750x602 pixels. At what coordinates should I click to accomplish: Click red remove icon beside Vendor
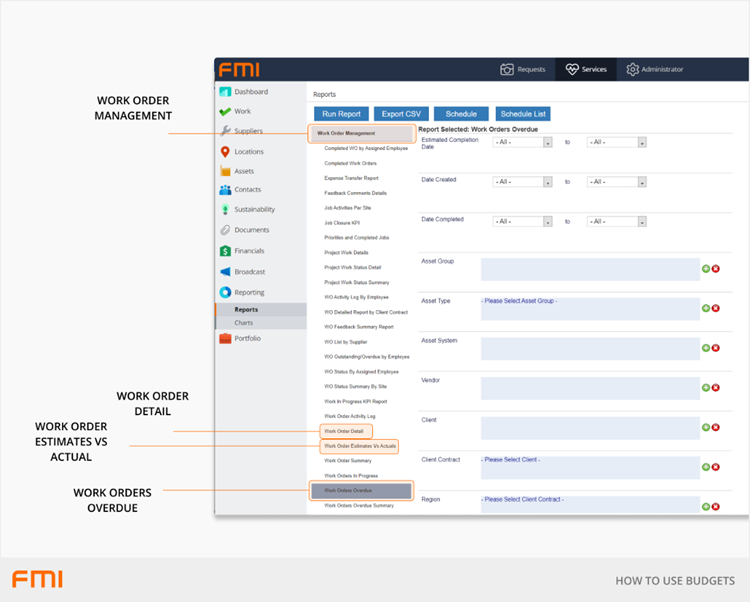[x=716, y=387]
